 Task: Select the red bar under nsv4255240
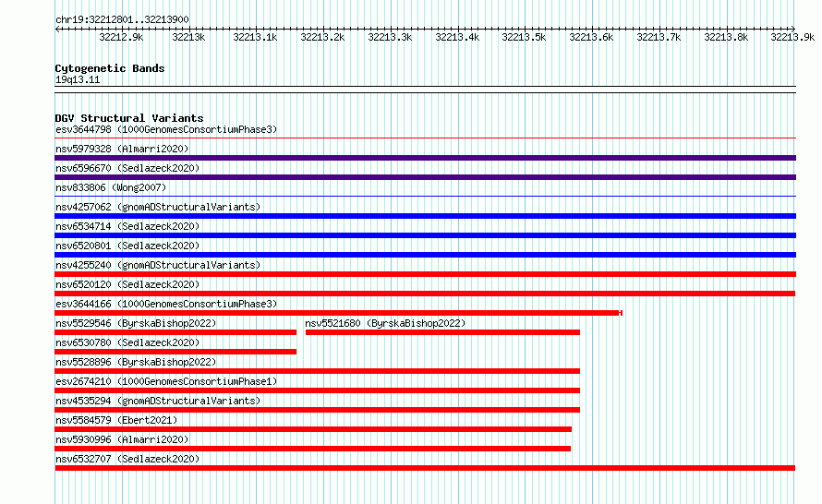[425, 274]
